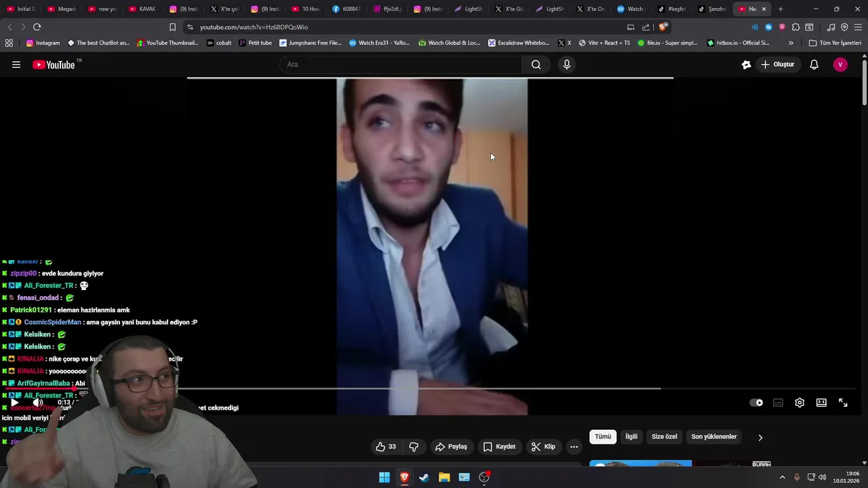Seek on the video progress bar
This screenshot has height=488, width=868.
pyautogui.click(x=431, y=388)
